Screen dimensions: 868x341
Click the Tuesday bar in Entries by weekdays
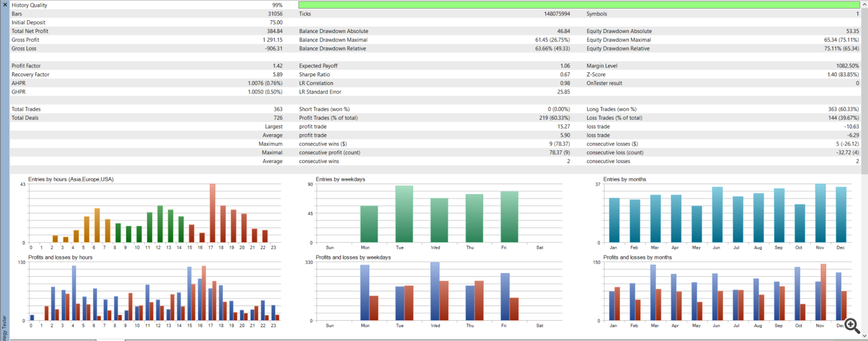pyautogui.click(x=404, y=214)
